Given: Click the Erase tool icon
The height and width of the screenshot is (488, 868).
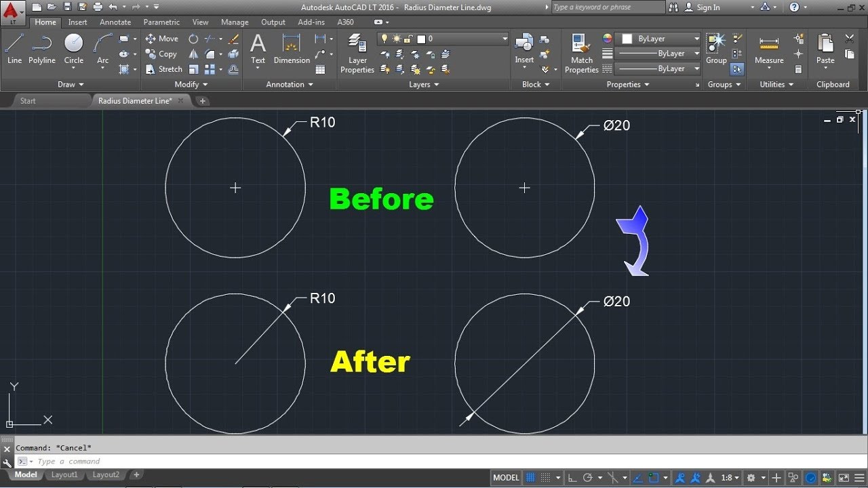Looking at the screenshot, I should click(234, 39).
